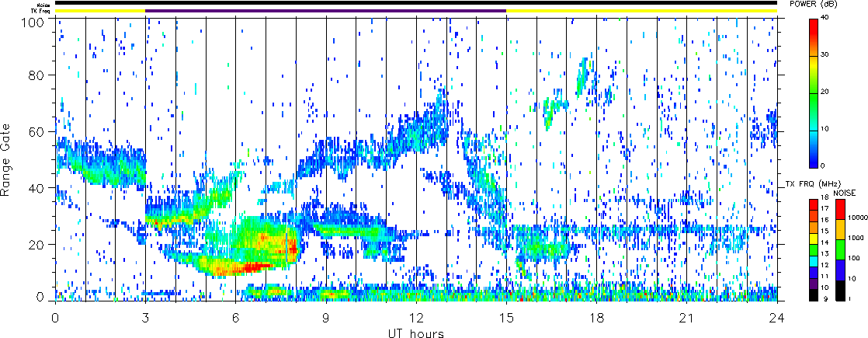Click the TX FRQ legend label 9

(825, 298)
